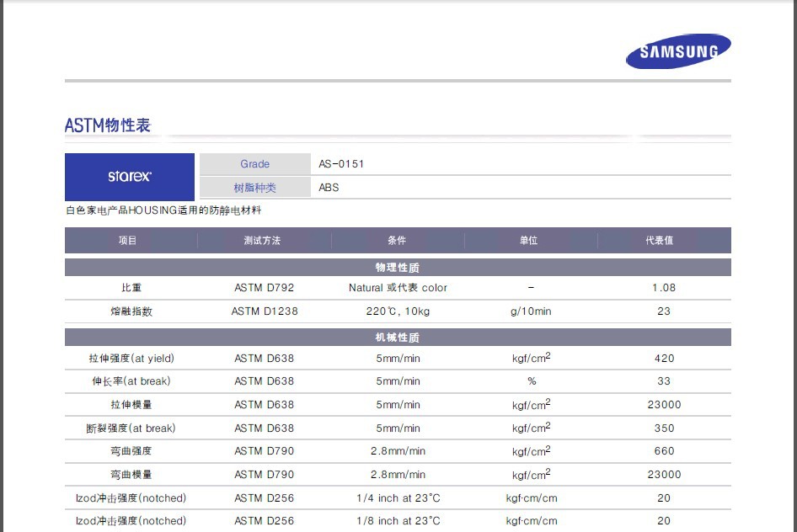Click the Samsung logo
Screen dimensions: 797x532
click(677, 51)
